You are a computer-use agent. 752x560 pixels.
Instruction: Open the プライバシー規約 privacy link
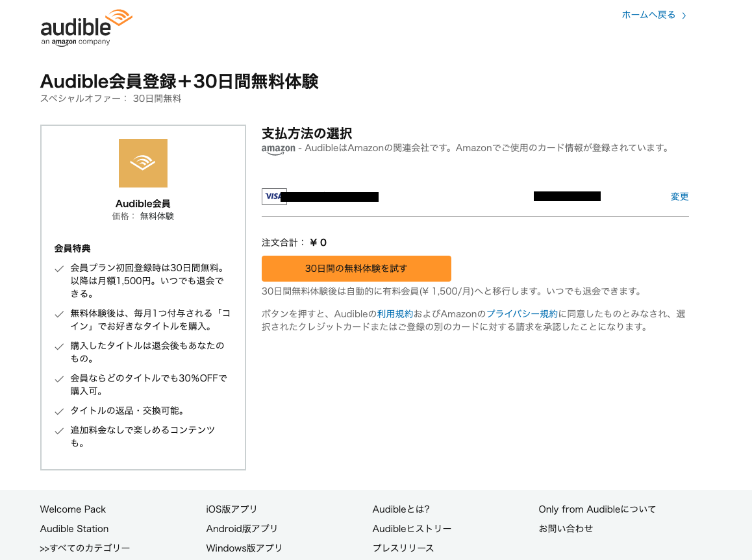pyautogui.click(x=522, y=314)
